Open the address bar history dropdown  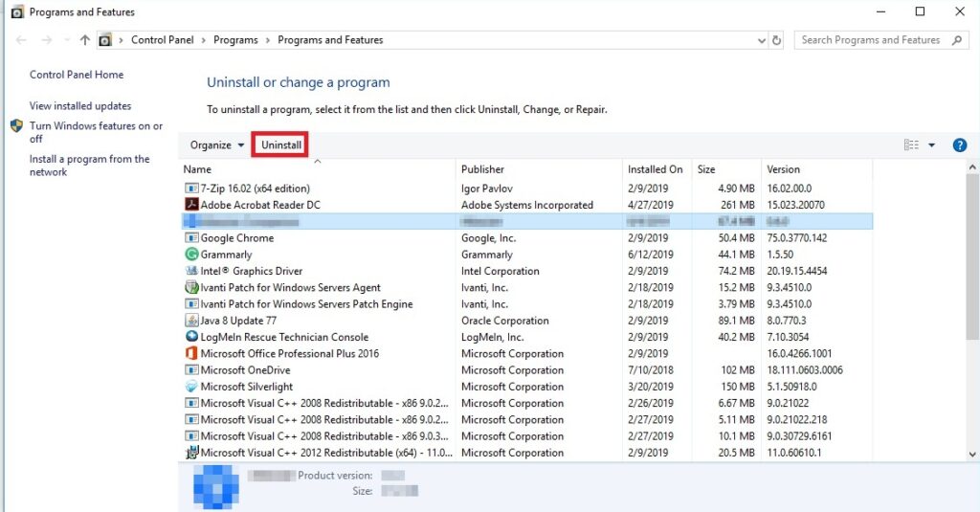[761, 40]
